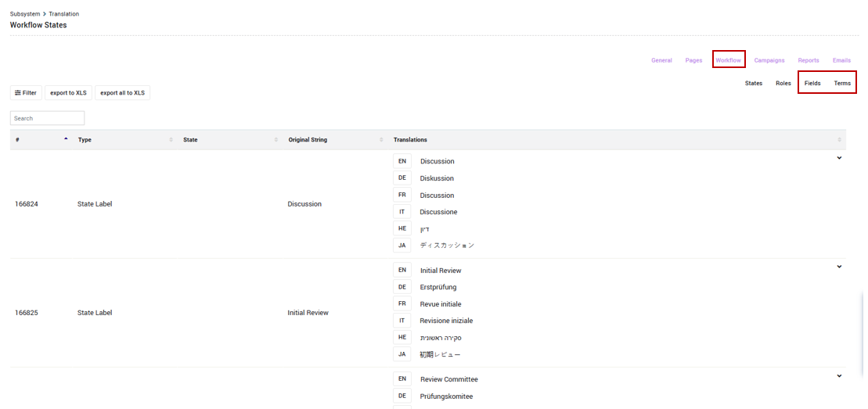868x409 pixels.
Task: Select DE tag for Diskussion
Action: tap(402, 178)
